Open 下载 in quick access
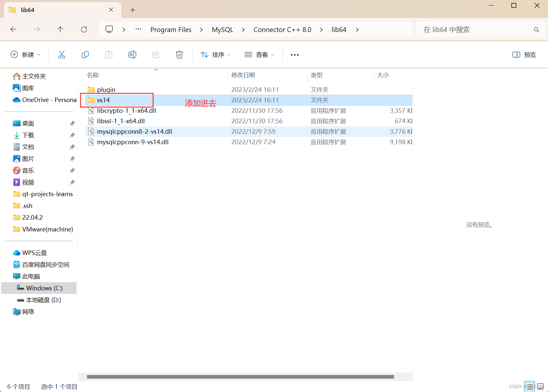Screen dimensions: 548x392 [x=24, y=135]
